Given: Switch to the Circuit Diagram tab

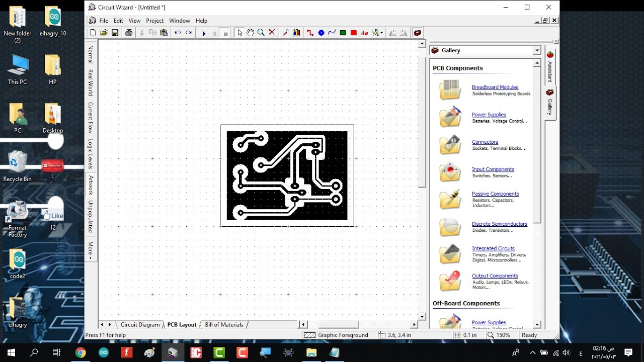Looking at the screenshot, I should pyautogui.click(x=140, y=325).
